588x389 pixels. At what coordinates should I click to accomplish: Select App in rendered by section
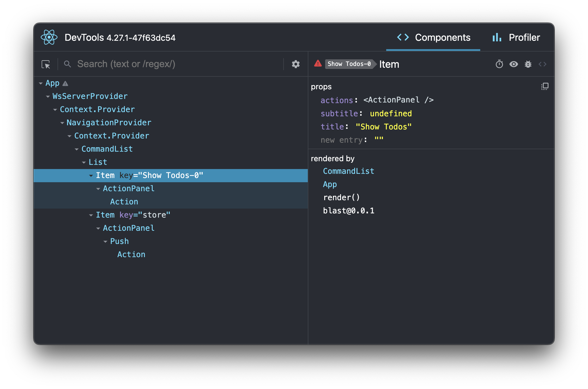click(330, 184)
